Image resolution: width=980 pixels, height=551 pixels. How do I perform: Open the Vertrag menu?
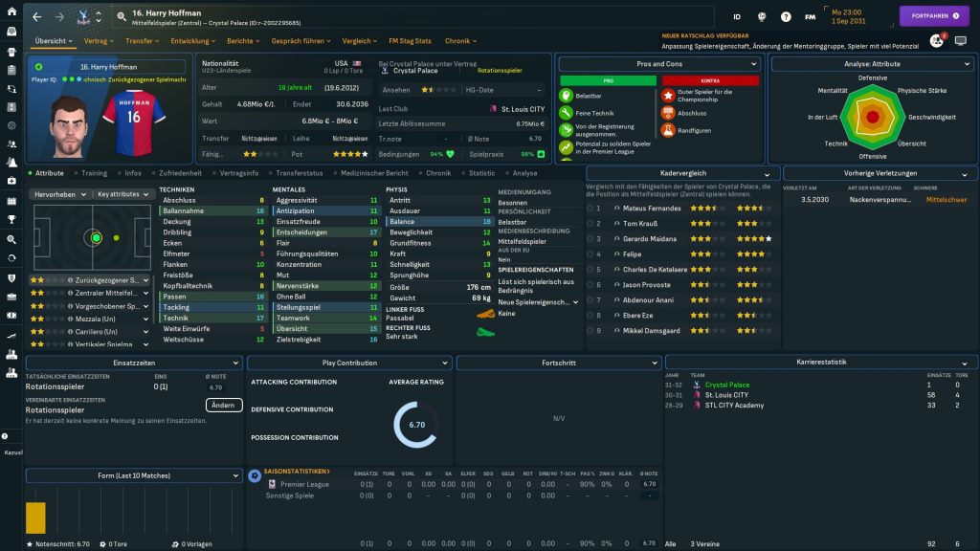[97, 41]
